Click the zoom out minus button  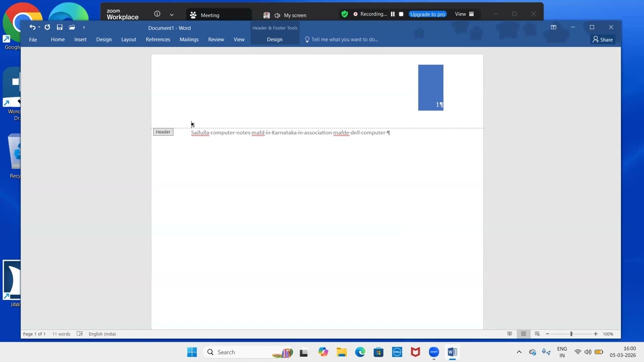click(x=547, y=334)
